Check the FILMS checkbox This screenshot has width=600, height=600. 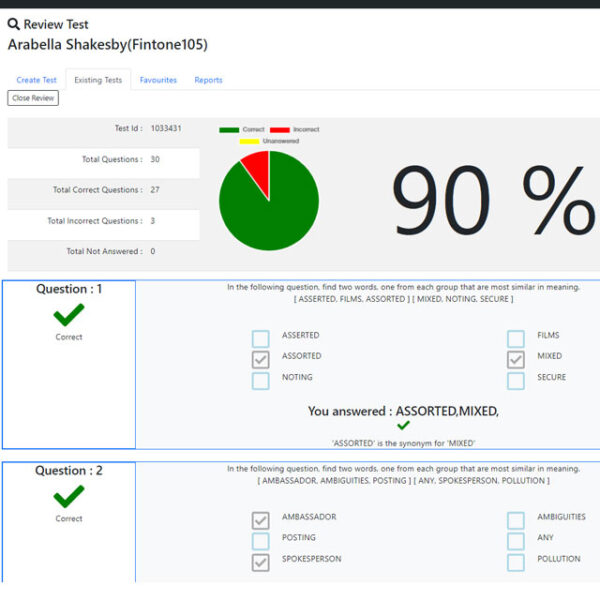tap(515, 339)
